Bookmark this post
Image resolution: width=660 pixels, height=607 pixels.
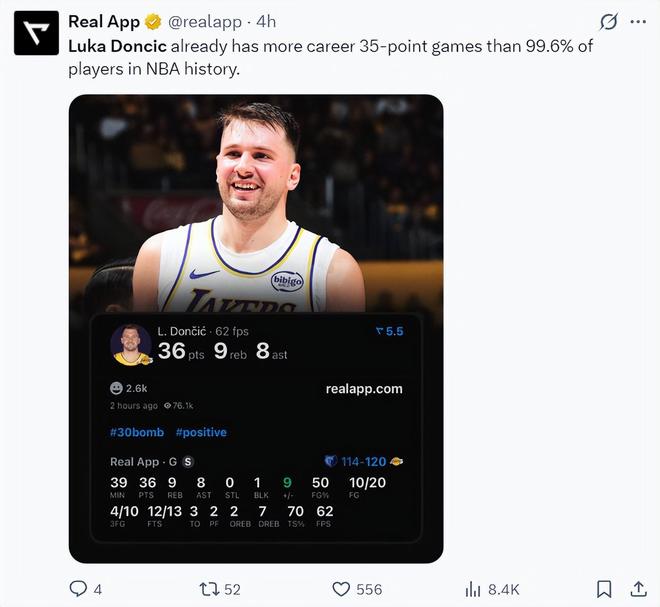click(604, 588)
